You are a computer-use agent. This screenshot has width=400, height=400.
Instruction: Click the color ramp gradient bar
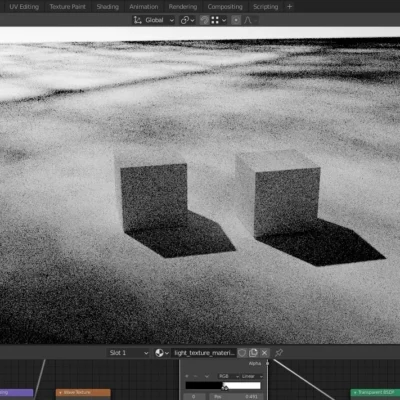click(223, 385)
